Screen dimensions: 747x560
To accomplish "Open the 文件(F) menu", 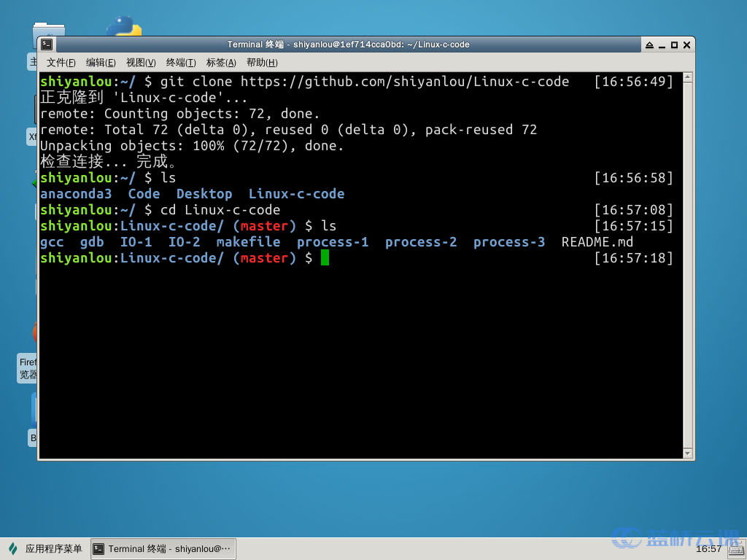I will click(61, 63).
